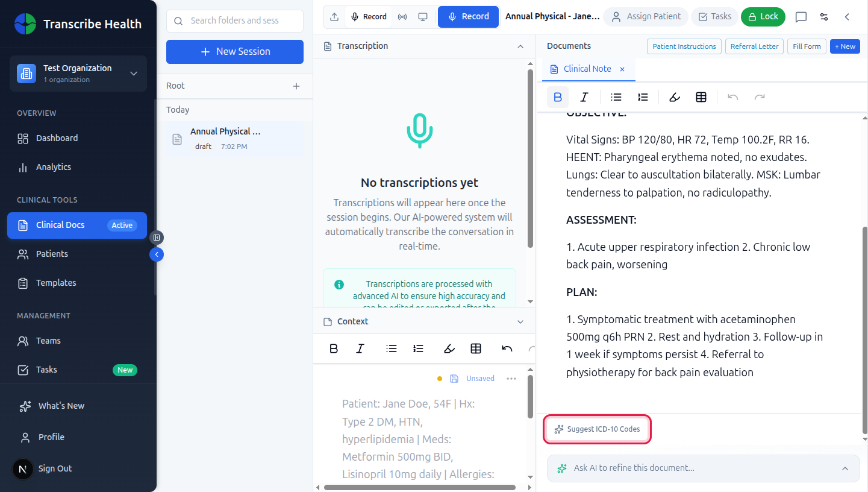Select the screen monitor capture icon
The image size is (868, 492).
[x=423, y=17]
